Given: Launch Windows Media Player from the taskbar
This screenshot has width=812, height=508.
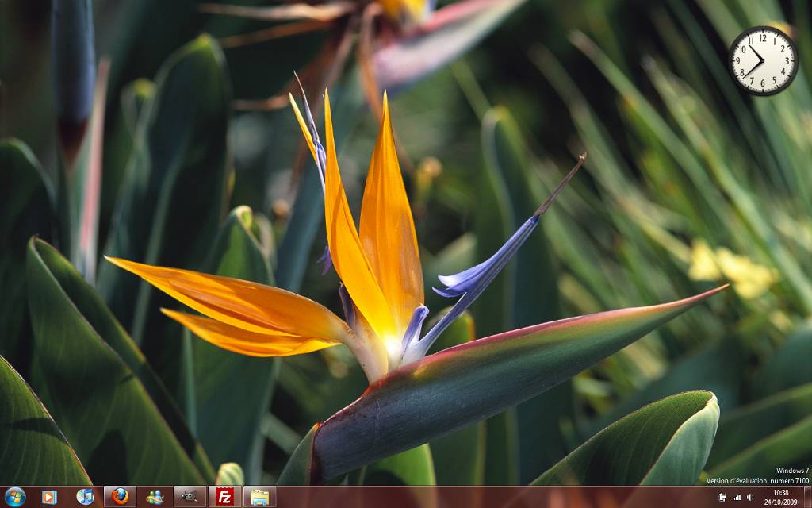Looking at the screenshot, I should click(49, 497).
